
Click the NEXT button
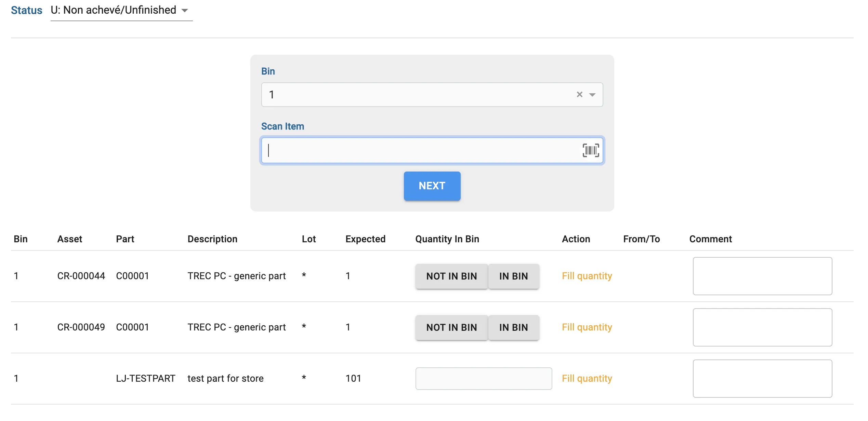click(x=432, y=186)
